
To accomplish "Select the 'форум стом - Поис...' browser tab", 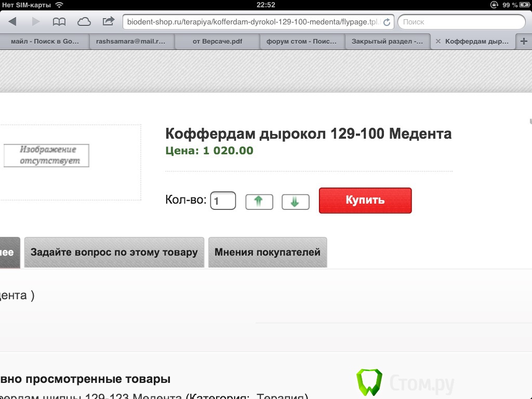I will [302, 42].
